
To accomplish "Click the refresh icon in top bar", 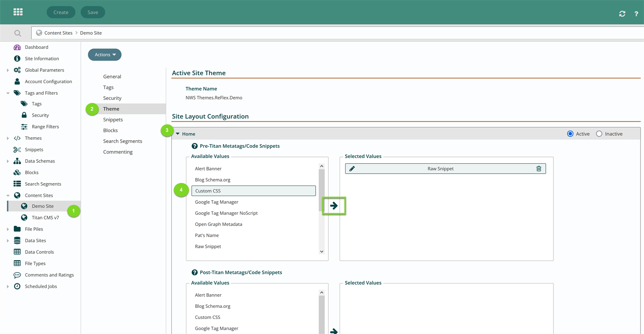I will 622,14.
